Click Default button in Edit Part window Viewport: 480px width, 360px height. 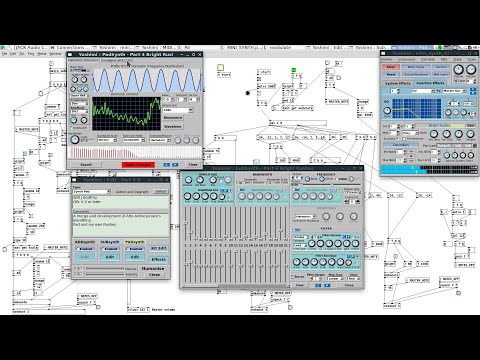coord(161,191)
